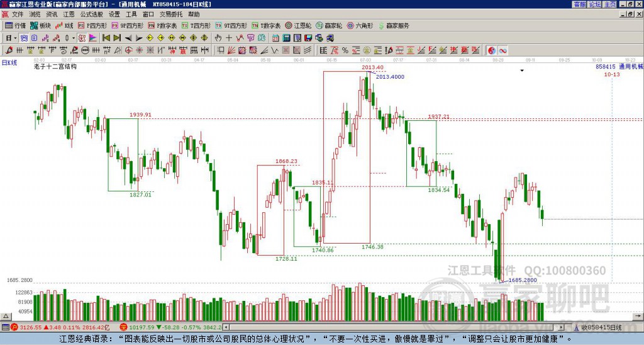644x345 pixels.
Task: Click the 2013.4000 high price label
Action: [390, 77]
